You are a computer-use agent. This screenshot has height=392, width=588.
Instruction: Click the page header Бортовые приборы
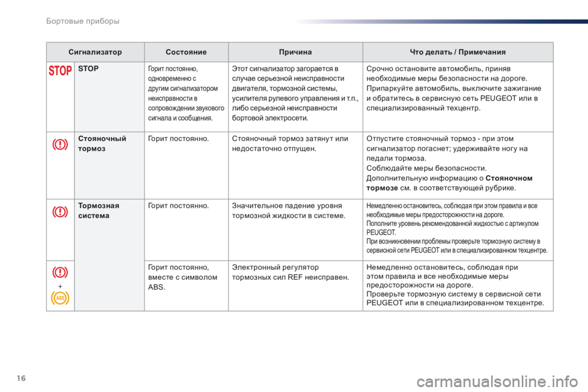point(83,21)
